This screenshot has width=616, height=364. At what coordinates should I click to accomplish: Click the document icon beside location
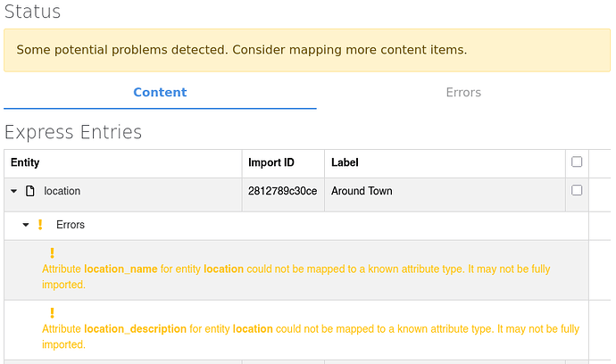[x=30, y=191]
